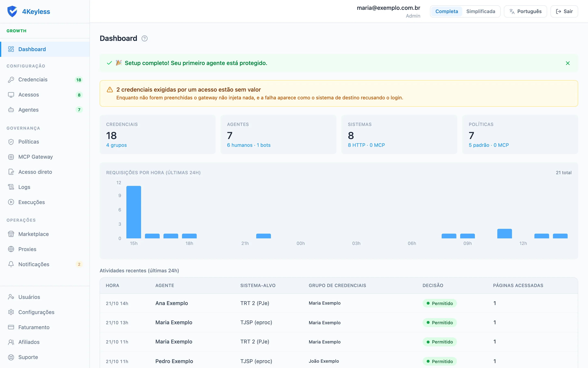This screenshot has height=368, width=588.
Task: Click the 4 grupos link
Action: coord(116,145)
